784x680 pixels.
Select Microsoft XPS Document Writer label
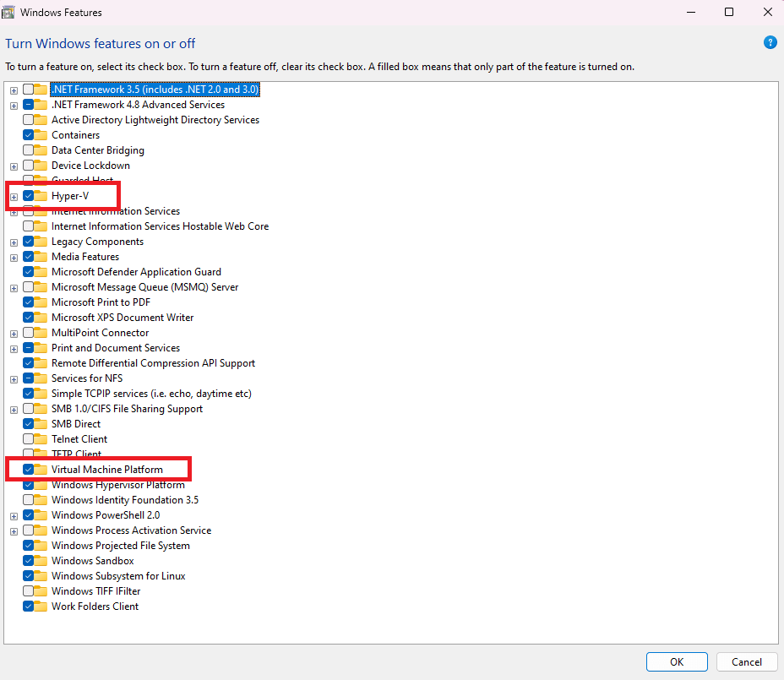click(x=122, y=318)
